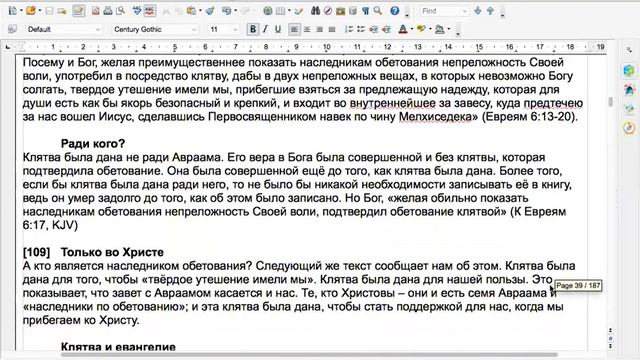Apply paragraph background color

(440, 29)
